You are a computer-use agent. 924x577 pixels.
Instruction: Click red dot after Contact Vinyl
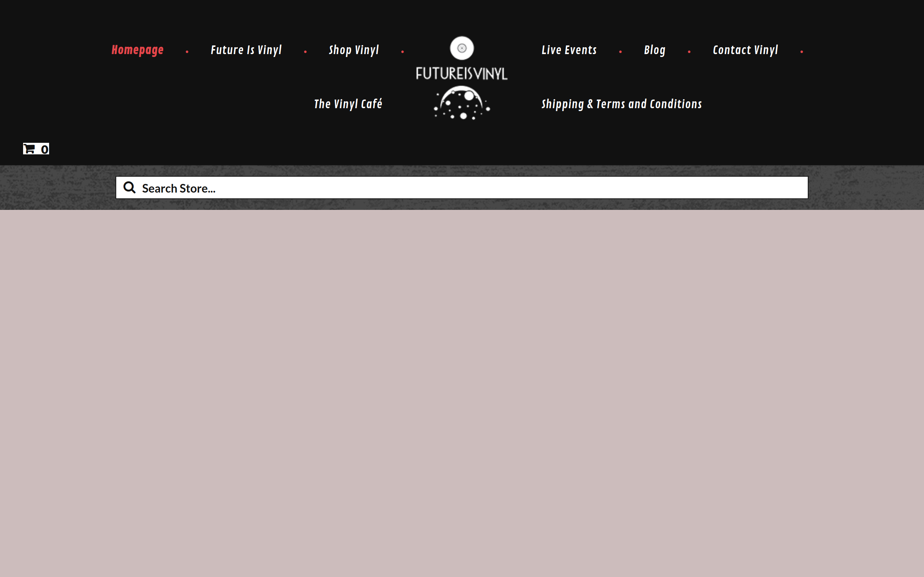pos(801,52)
